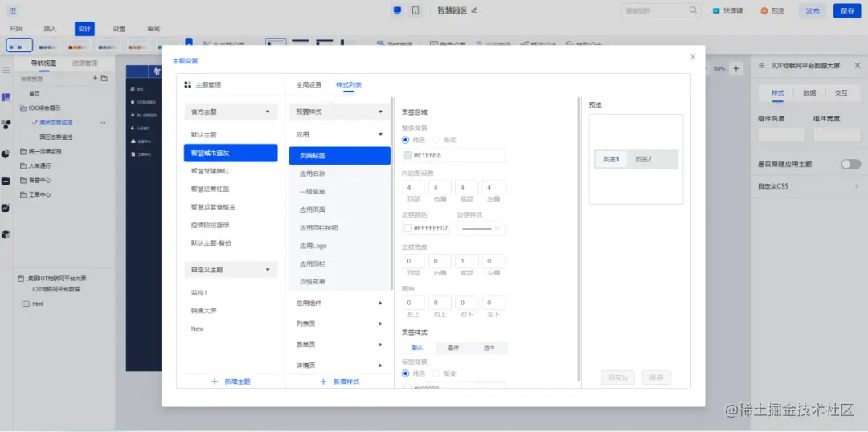Switch to 资源管理 tab
Image resolution: width=868 pixels, height=432 pixels.
point(84,63)
